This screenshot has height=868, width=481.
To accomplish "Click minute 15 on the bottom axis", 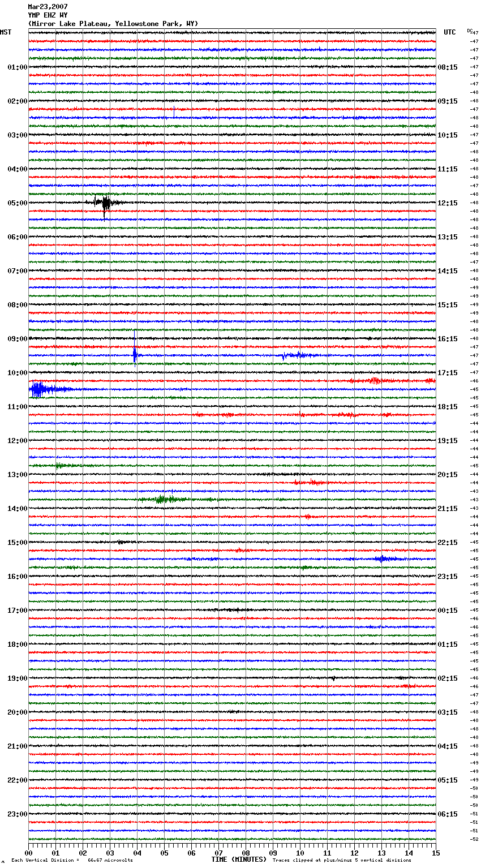I will click(x=436, y=853).
